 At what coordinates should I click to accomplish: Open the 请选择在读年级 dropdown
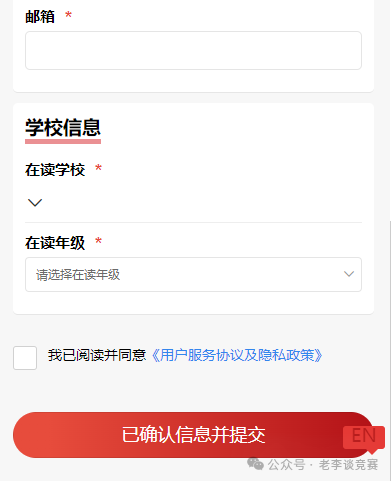[x=193, y=274]
